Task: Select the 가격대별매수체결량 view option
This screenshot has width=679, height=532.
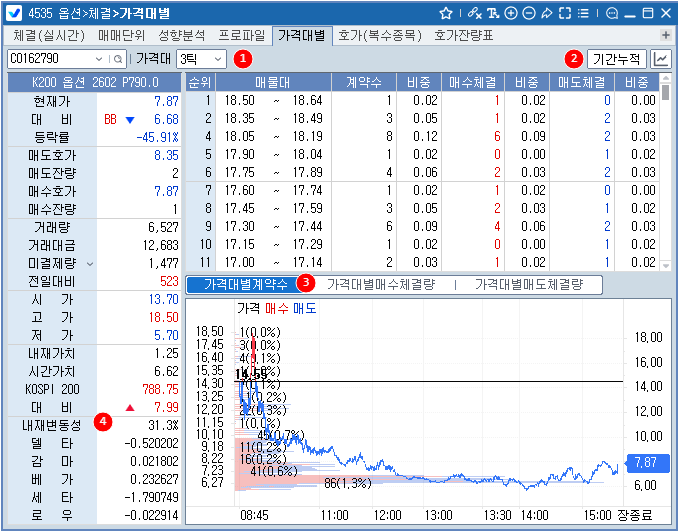Action: [380, 285]
